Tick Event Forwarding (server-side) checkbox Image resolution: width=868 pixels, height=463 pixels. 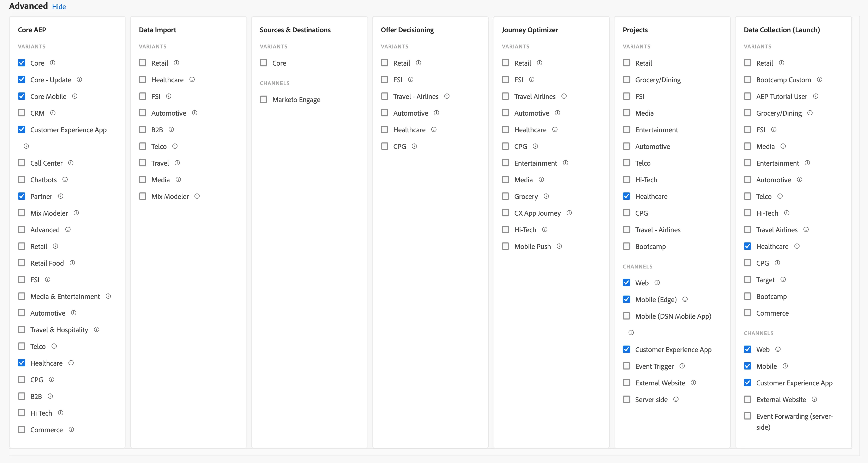747,416
